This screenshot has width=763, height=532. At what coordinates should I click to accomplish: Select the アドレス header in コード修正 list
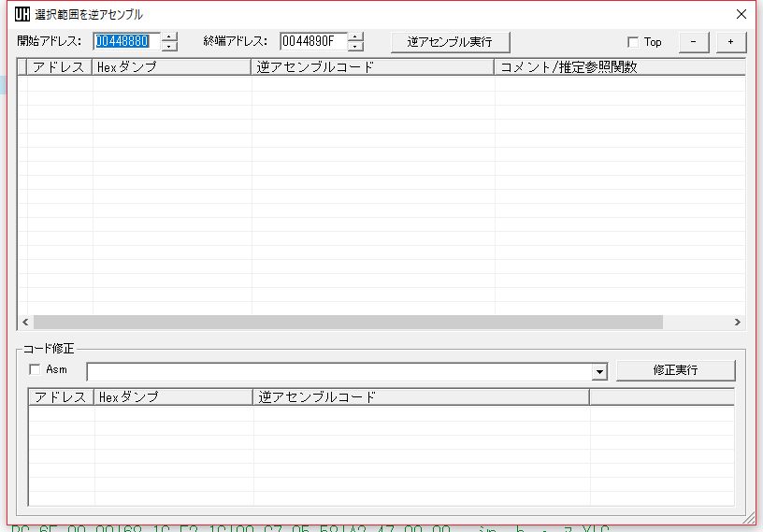tap(61, 396)
